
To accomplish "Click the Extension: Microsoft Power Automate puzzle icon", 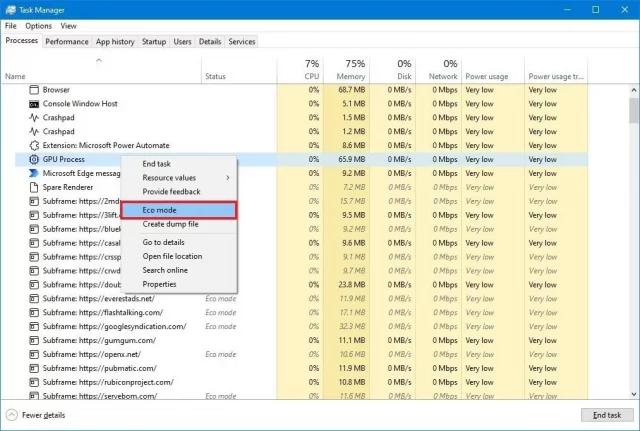I will 34,145.
